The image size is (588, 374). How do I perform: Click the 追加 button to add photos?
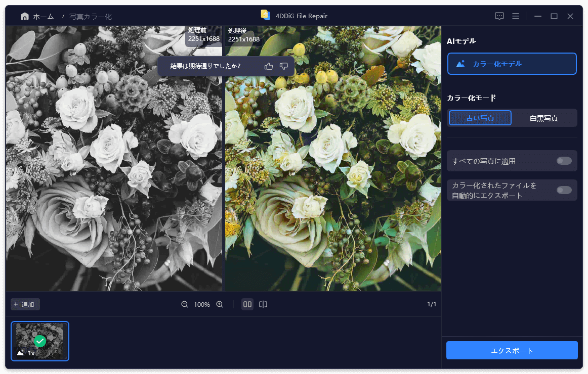tap(25, 304)
